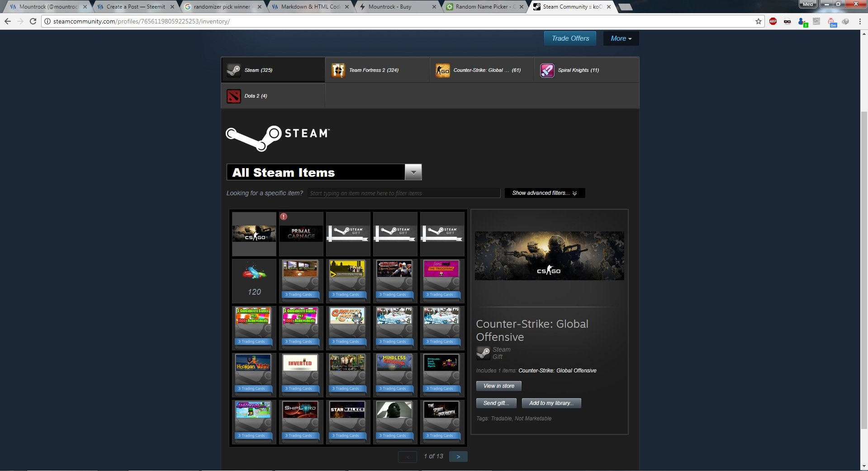Select the Star Walker booster pack
The width and height of the screenshot is (868, 471).
[x=348, y=422]
